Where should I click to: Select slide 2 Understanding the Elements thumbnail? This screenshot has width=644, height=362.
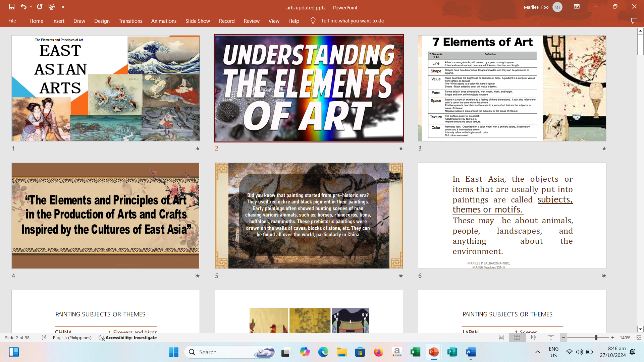point(309,88)
